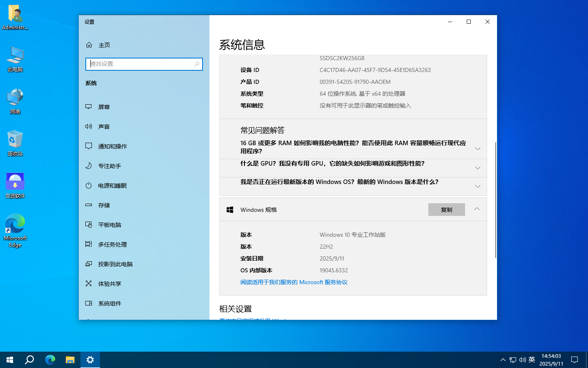
Task: Open File Explorer from the taskbar
Action: click(x=70, y=360)
